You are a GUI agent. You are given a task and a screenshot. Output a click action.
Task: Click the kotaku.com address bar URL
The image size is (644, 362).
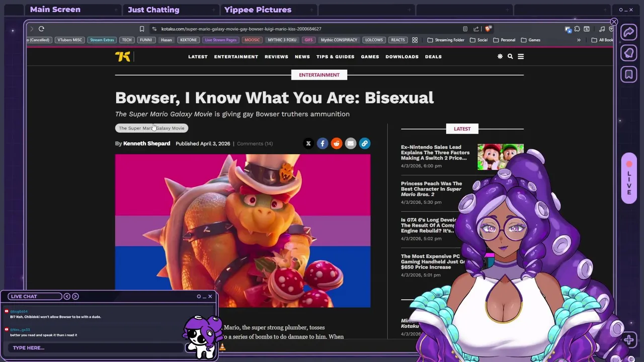[x=241, y=29]
